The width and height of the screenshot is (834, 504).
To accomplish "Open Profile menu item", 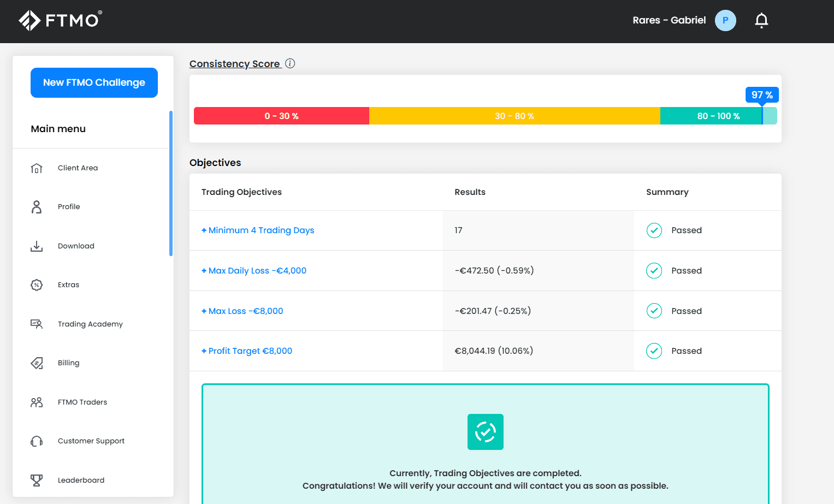I will [69, 207].
